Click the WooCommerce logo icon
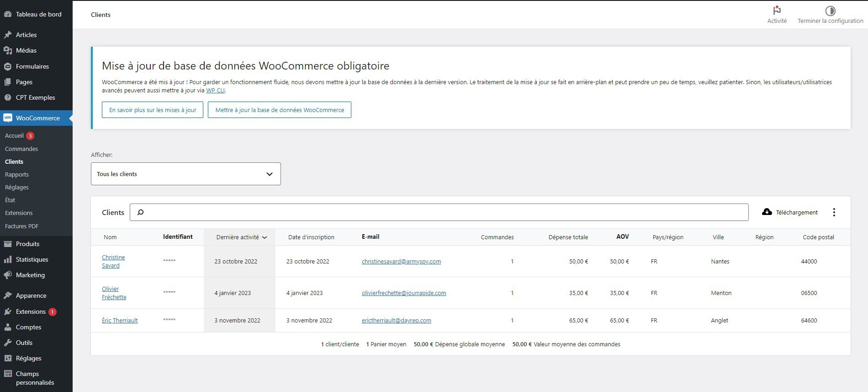 [x=8, y=118]
